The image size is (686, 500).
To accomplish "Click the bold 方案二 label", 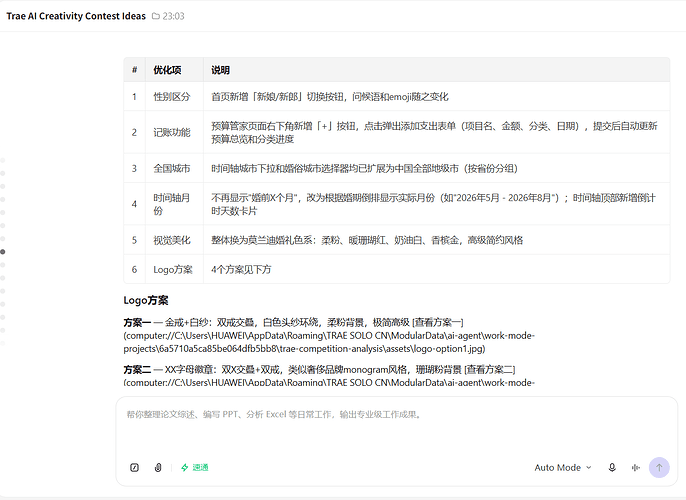I will click(137, 369).
